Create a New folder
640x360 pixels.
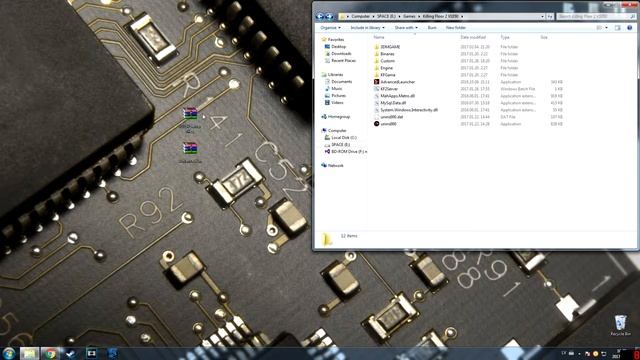[456, 28]
